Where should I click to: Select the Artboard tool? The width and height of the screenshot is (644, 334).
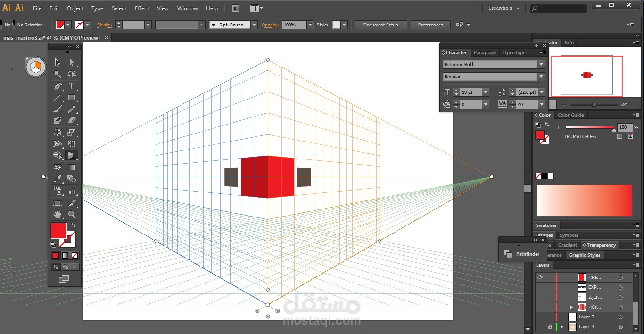[58, 203]
